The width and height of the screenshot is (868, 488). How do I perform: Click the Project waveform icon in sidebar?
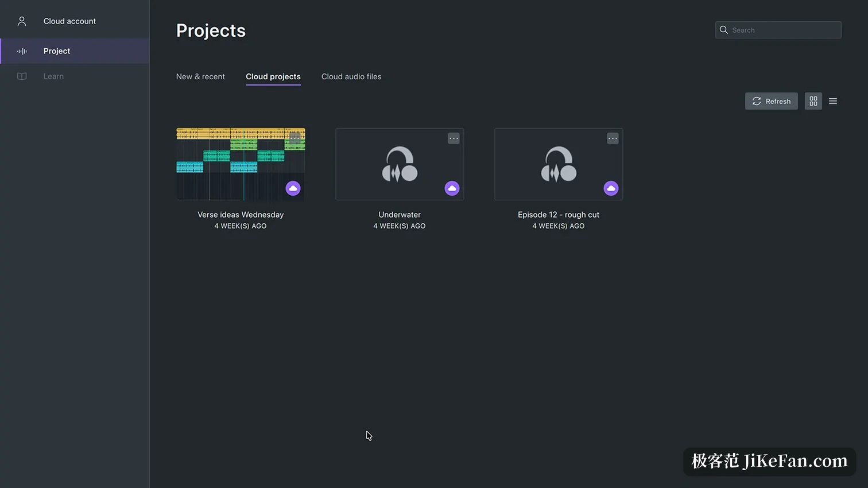22,51
